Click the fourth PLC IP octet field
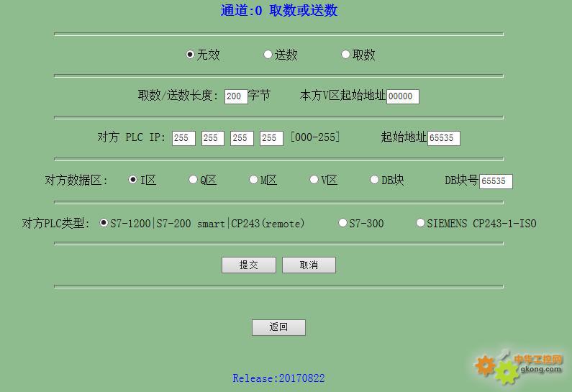 [271, 138]
